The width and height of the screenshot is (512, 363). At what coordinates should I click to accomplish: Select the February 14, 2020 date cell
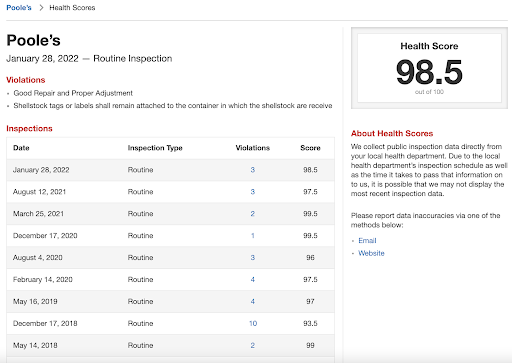coord(43,280)
